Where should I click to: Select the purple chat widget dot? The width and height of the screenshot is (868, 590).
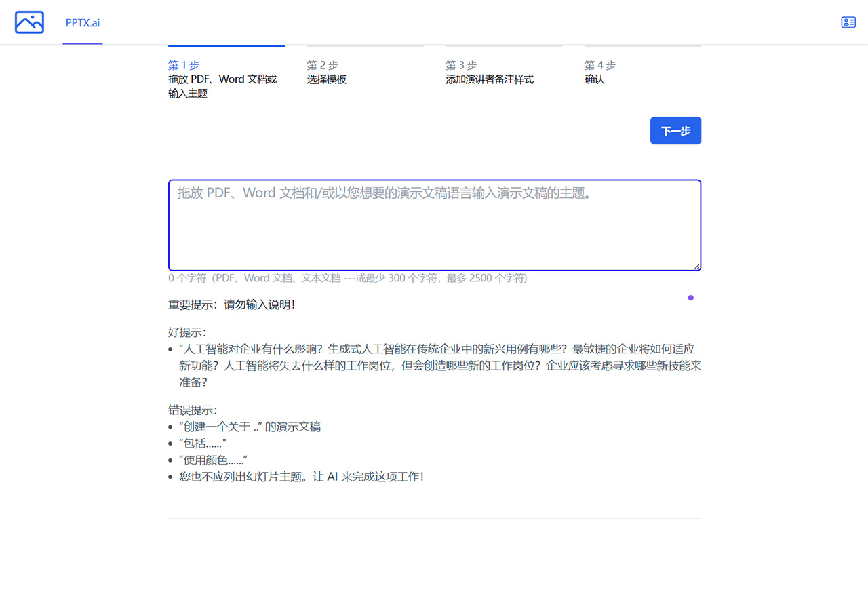coord(690,297)
